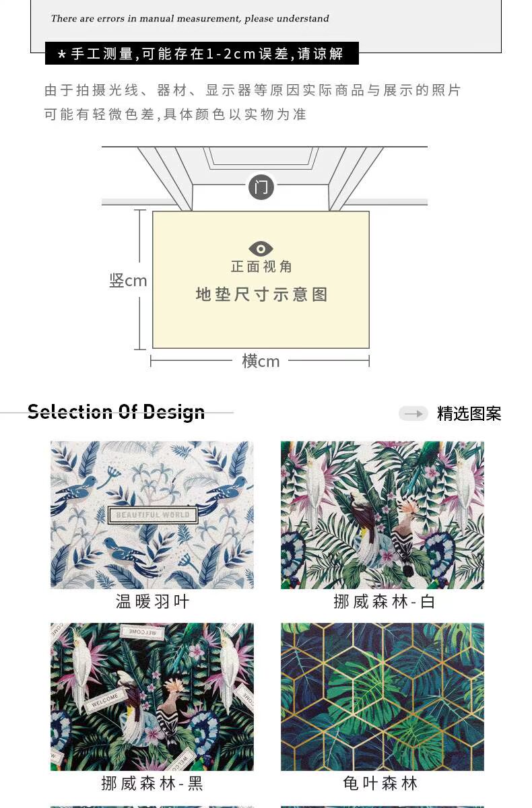
Task: Click the arrow pill beside 精选图案
Action: pos(413,413)
